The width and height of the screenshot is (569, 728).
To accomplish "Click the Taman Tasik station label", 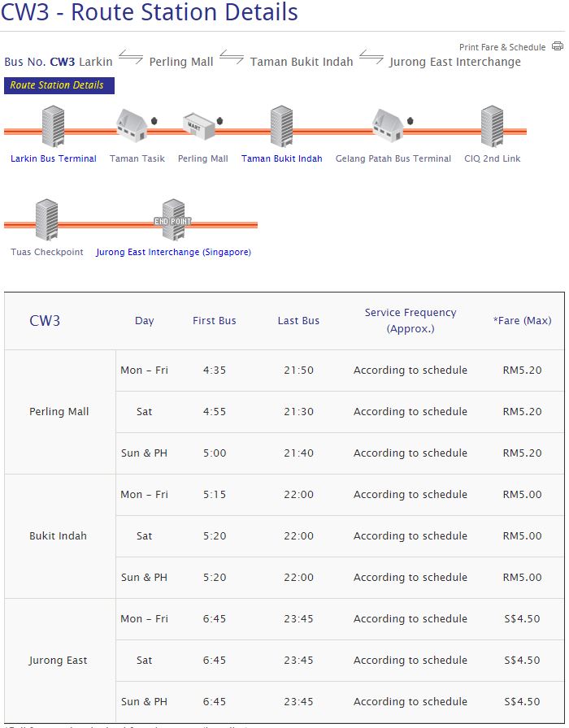I will (137, 158).
